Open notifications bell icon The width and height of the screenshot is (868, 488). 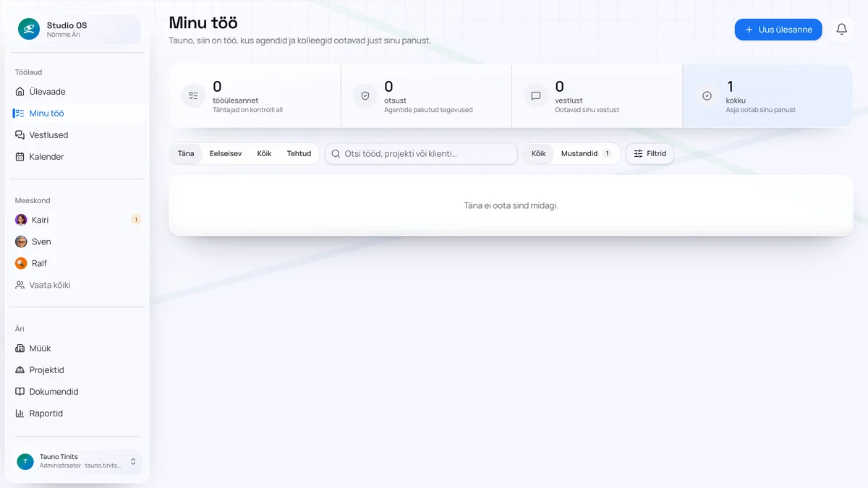click(842, 30)
